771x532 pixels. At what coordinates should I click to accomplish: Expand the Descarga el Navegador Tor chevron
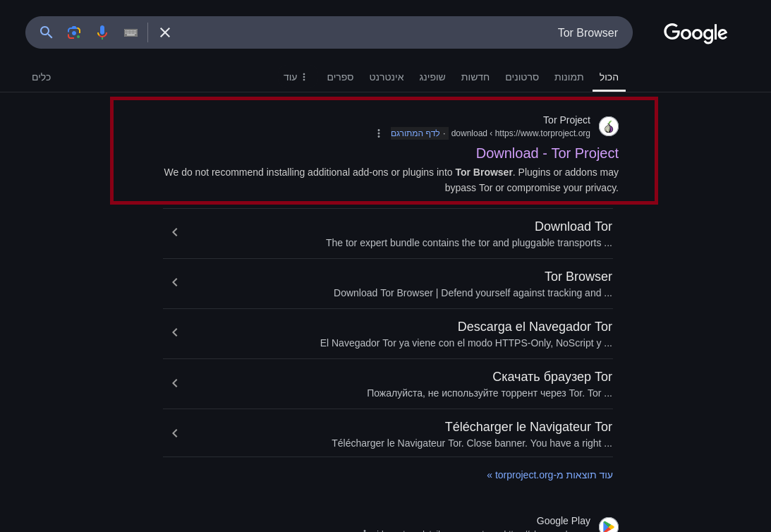[175, 332]
